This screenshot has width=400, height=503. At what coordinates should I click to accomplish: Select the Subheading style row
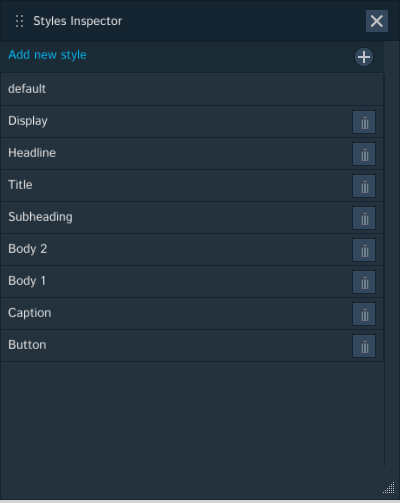[x=192, y=217]
